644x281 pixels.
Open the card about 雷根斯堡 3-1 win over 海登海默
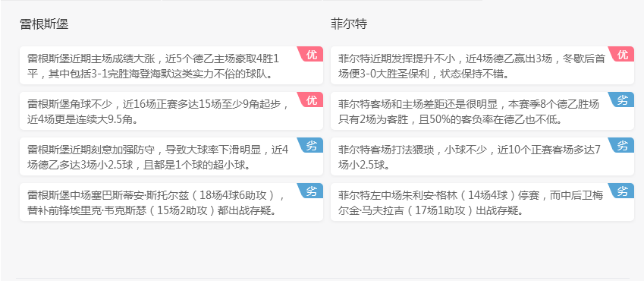[171, 65]
